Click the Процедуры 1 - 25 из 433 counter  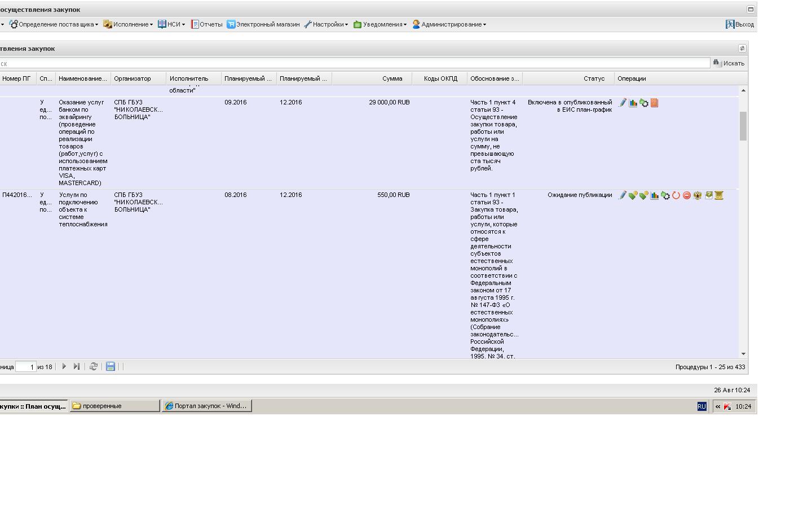click(710, 367)
